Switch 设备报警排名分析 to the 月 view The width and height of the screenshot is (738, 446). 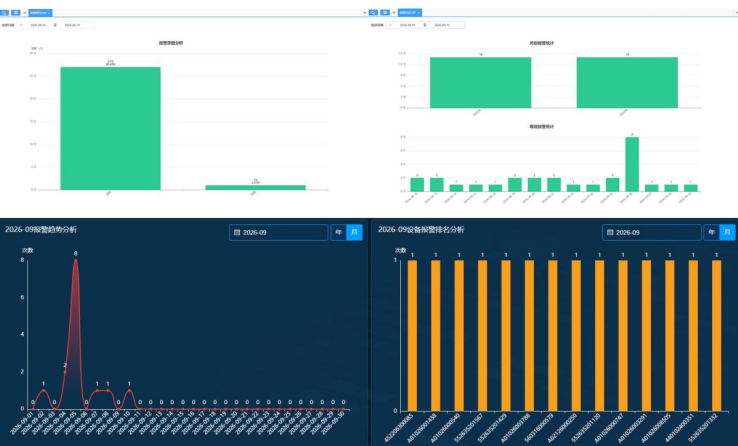click(x=727, y=232)
